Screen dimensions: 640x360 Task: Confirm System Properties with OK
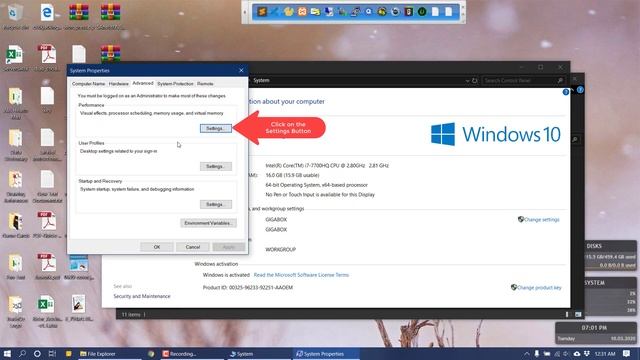tap(157, 247)
